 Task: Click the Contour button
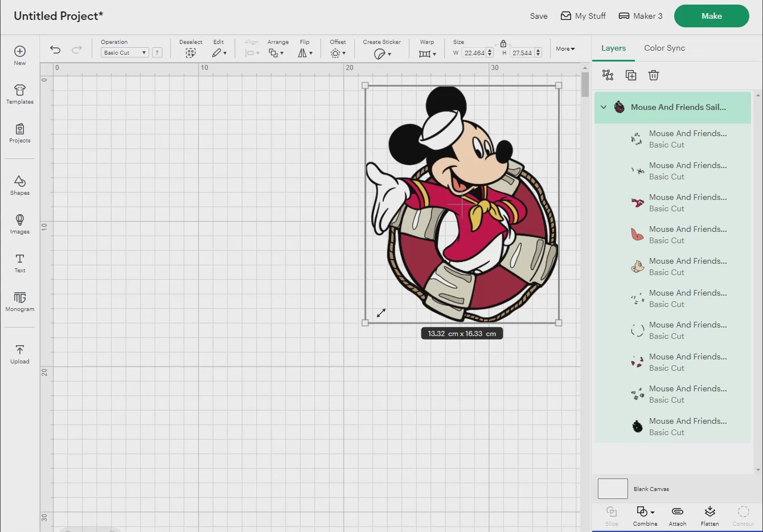[743, 515]
